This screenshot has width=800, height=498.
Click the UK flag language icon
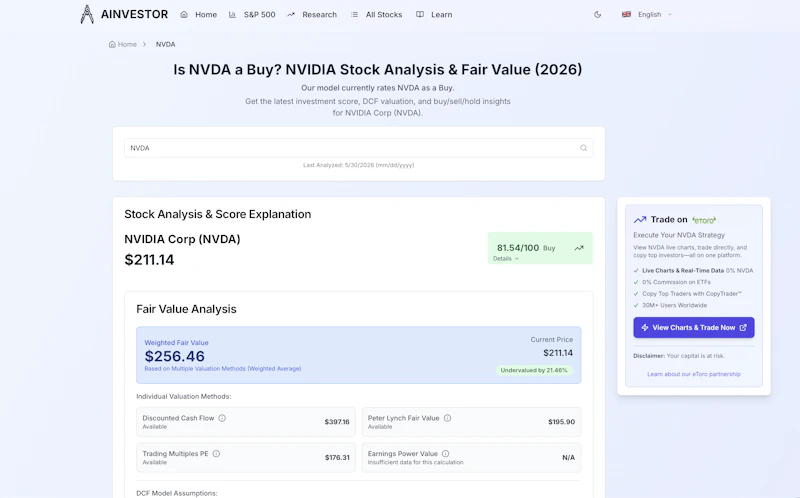pyautogui.click(x=626, y=14)
